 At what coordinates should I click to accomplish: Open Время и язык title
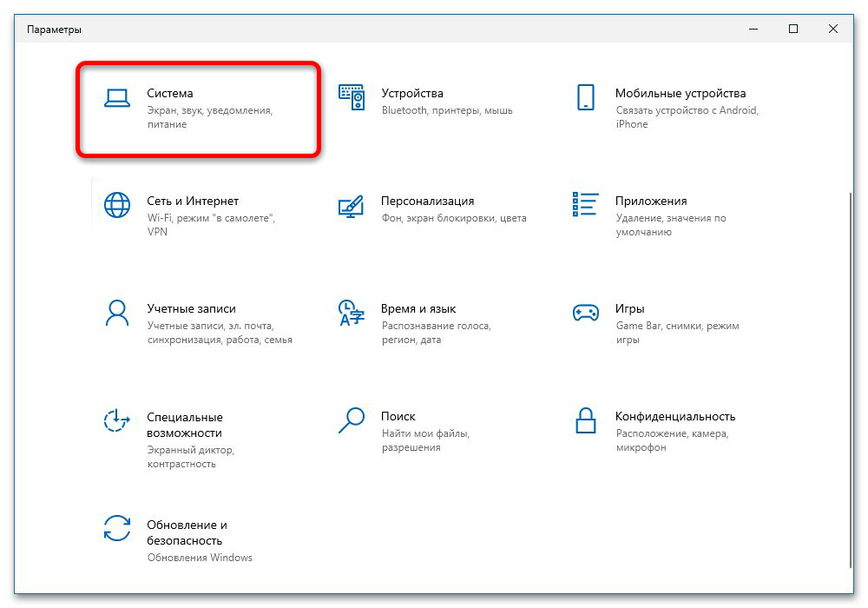(418, 308)
